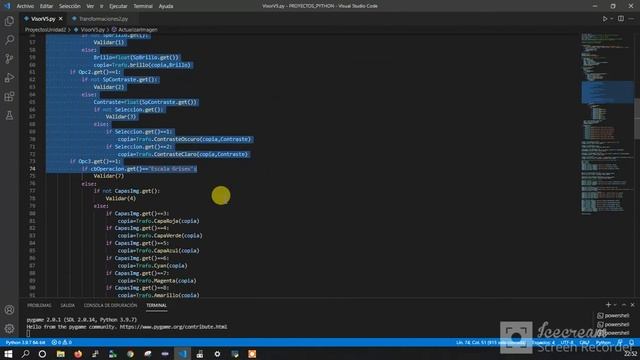Select the VisorV5.py editor tab

43,19
